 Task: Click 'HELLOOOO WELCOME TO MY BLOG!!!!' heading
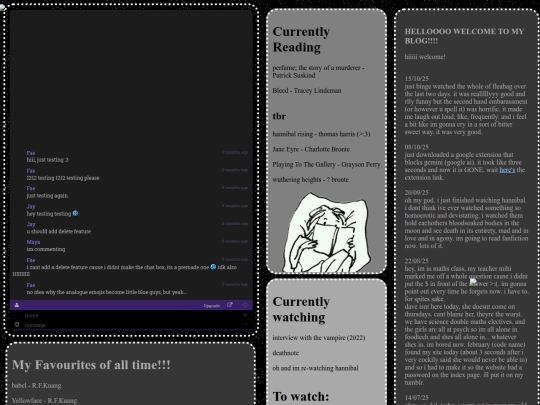point(464,36)
